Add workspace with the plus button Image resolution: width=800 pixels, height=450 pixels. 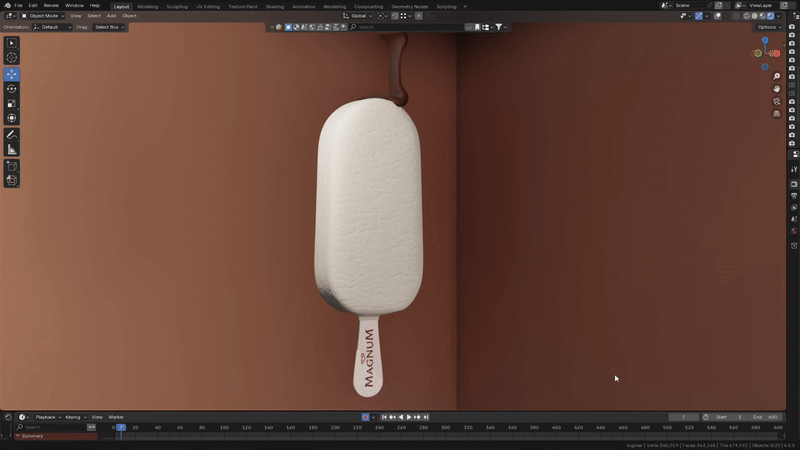pyautogui.click(x=465, y=7)
